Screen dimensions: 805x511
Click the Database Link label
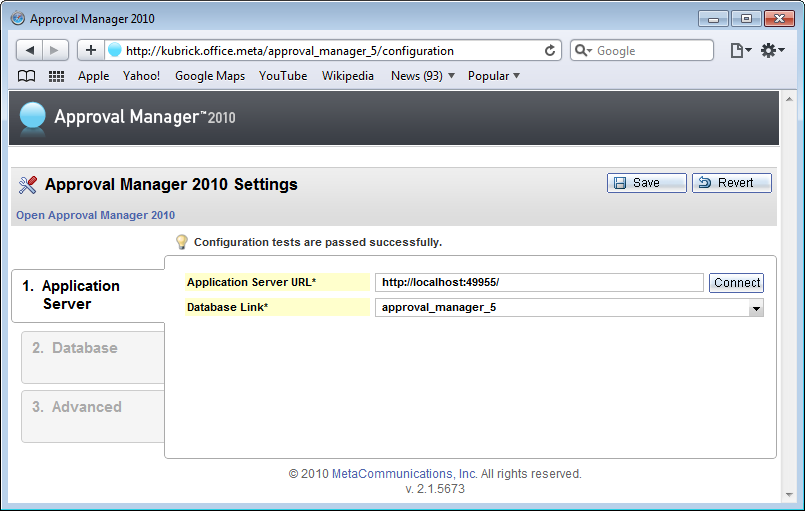pos(227,307)
